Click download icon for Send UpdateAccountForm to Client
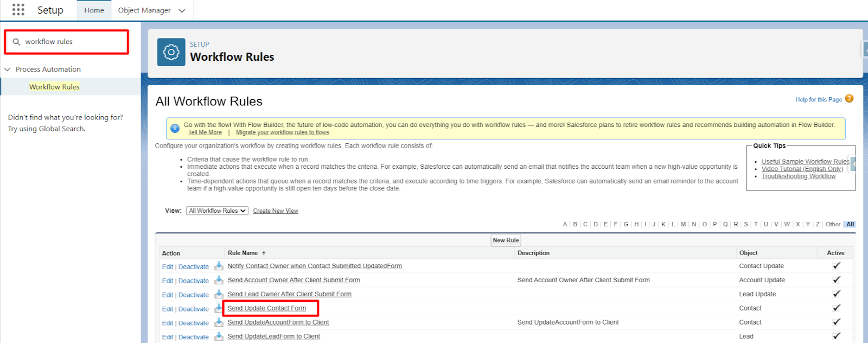The width and height of the screenshot is (868, 343). 219,322
